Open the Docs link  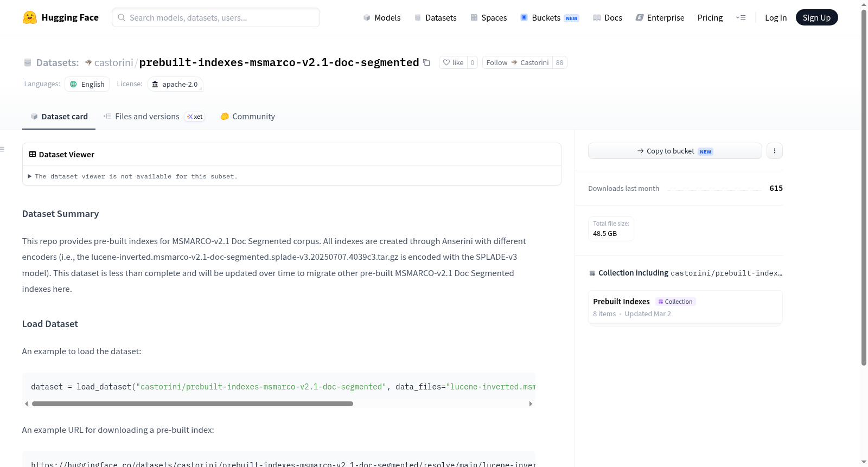point(608,17)
